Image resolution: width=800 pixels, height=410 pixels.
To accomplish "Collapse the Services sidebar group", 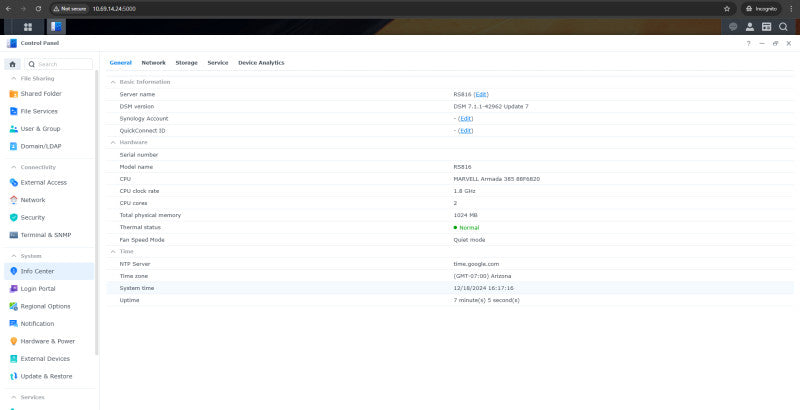I will click(13, 397).
